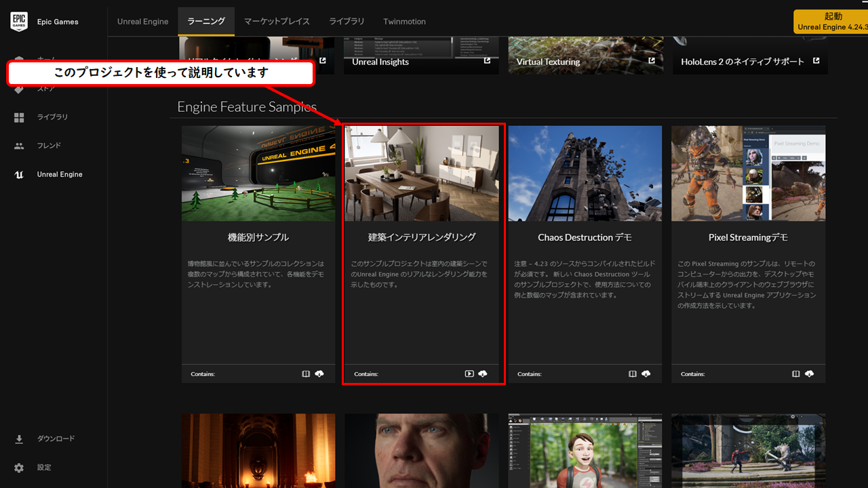Click description text of 機能別サンプル card
Viewport: 868px width, 488px height.
pyautogui.click(x=257, y=274)
